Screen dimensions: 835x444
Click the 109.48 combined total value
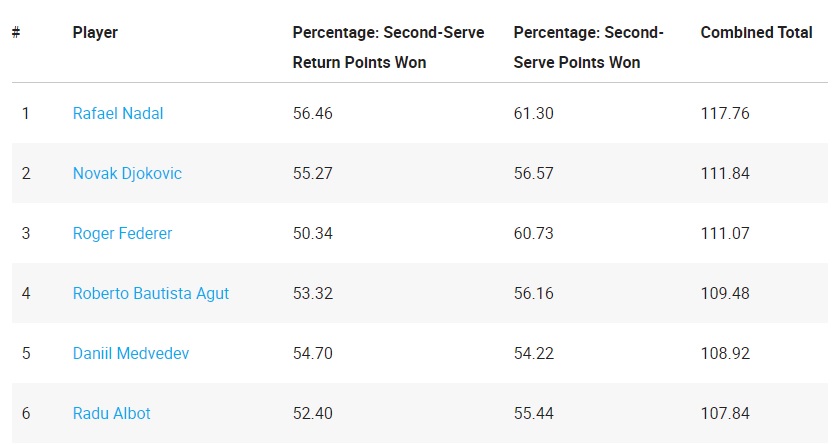point(724,293)
